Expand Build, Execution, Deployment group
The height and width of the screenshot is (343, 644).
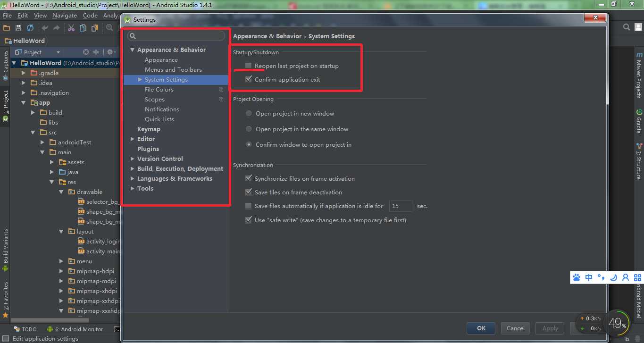133,168
